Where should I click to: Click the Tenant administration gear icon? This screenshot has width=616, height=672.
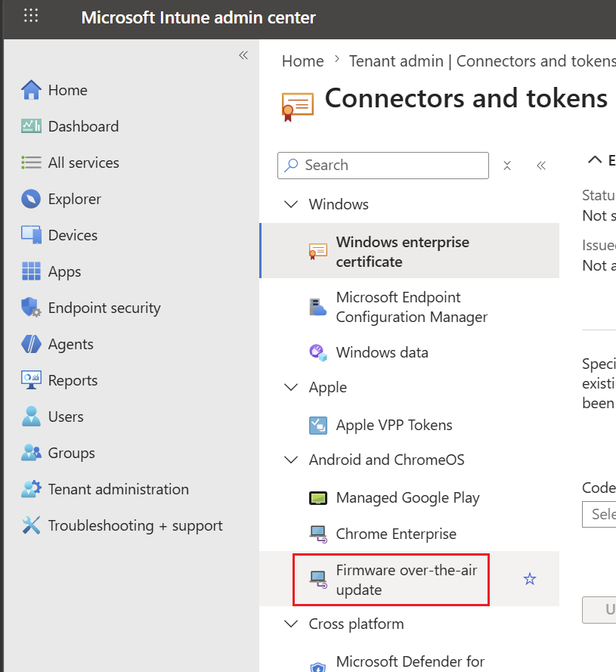click(x=31, y=489)
